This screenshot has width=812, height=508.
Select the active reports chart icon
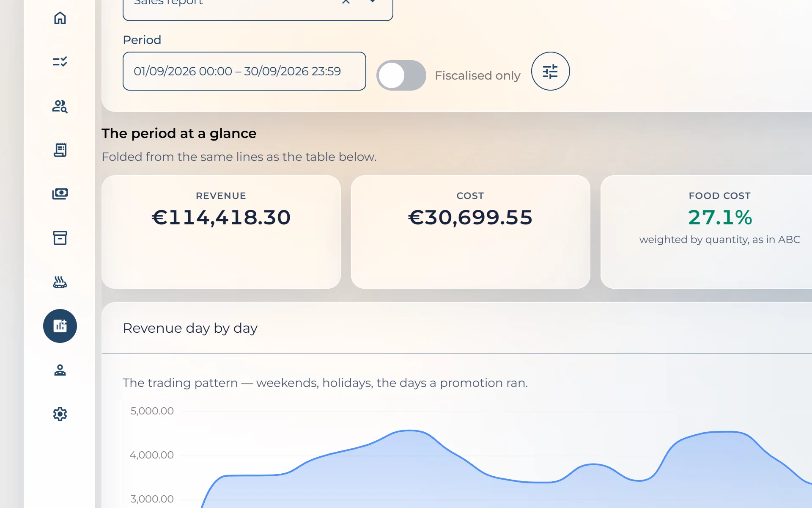[x=60, y=326]
